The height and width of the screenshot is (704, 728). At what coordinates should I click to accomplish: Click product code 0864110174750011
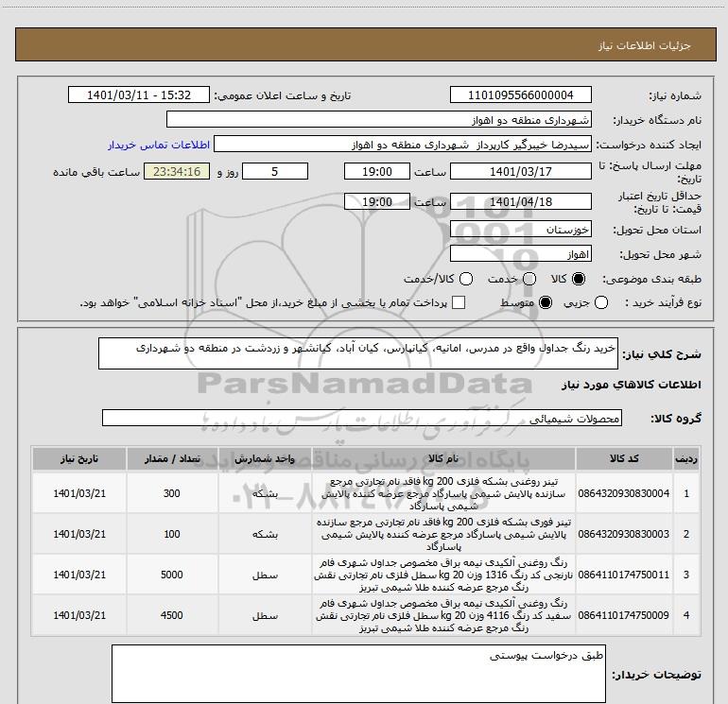pos(624,575)
